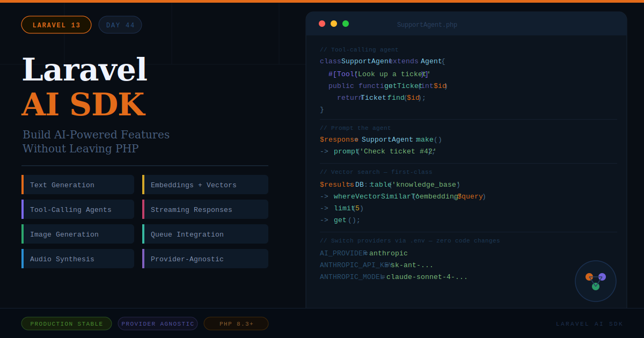Click the orange node in the provider badge
This screenshot has height=338, width=644.
coord(590,277)
